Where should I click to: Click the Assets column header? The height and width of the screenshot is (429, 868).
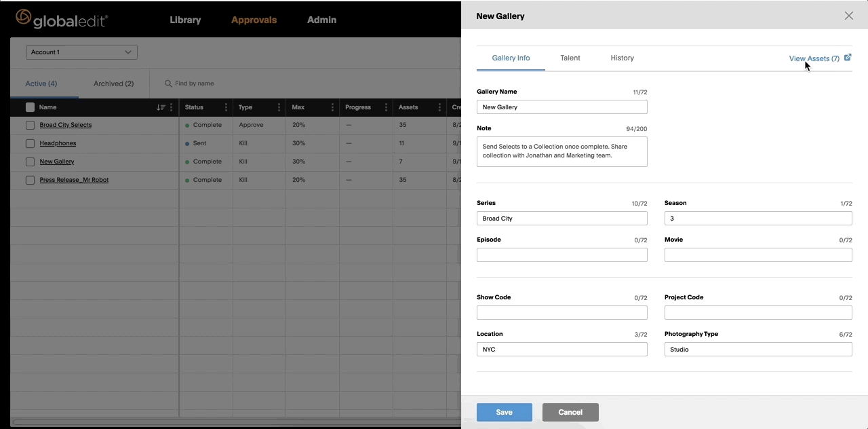(x=408, y=107)
